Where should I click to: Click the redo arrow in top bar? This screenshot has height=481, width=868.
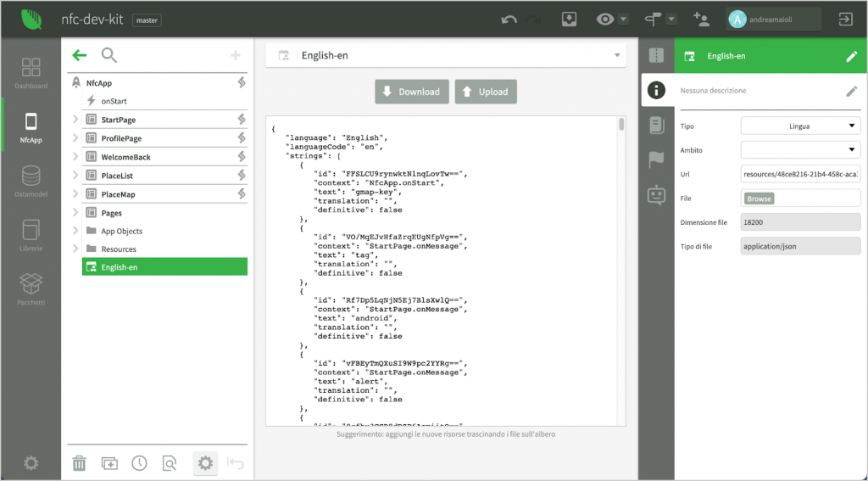[x=533, y=20]
